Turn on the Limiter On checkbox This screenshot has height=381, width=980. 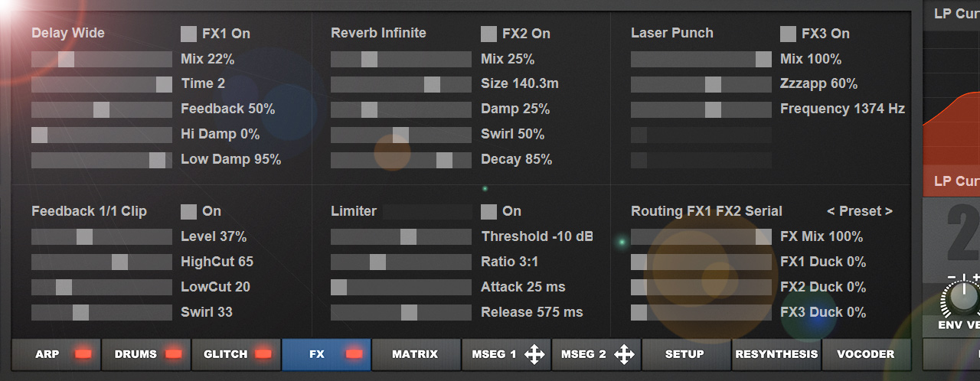(488, 211)
